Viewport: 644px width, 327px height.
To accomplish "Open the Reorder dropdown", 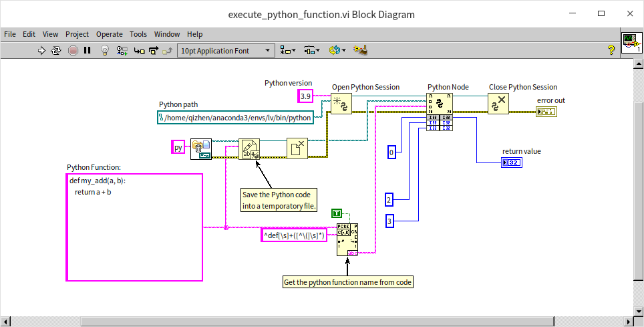I will pyautogui.click(x=337, y=50).
